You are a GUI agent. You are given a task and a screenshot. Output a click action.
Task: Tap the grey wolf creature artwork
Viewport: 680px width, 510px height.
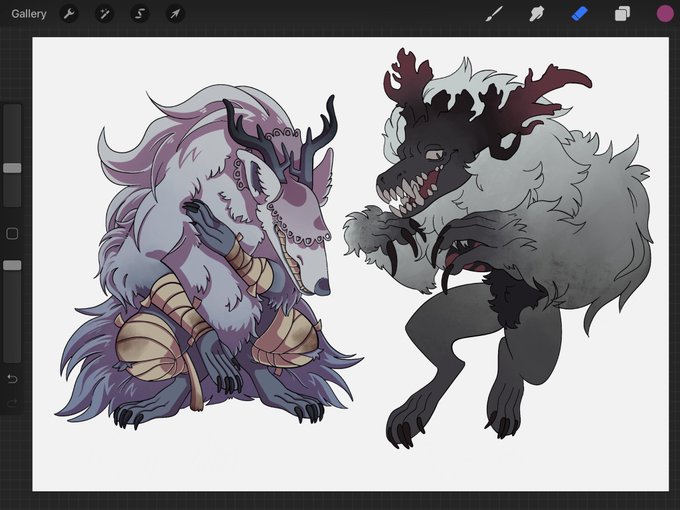coord(499,247)
